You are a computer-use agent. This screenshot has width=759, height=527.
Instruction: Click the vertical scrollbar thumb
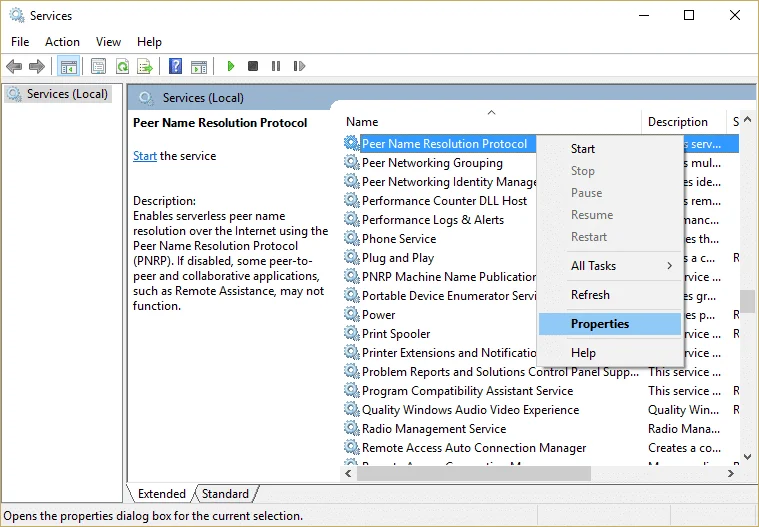click(747, 301)
